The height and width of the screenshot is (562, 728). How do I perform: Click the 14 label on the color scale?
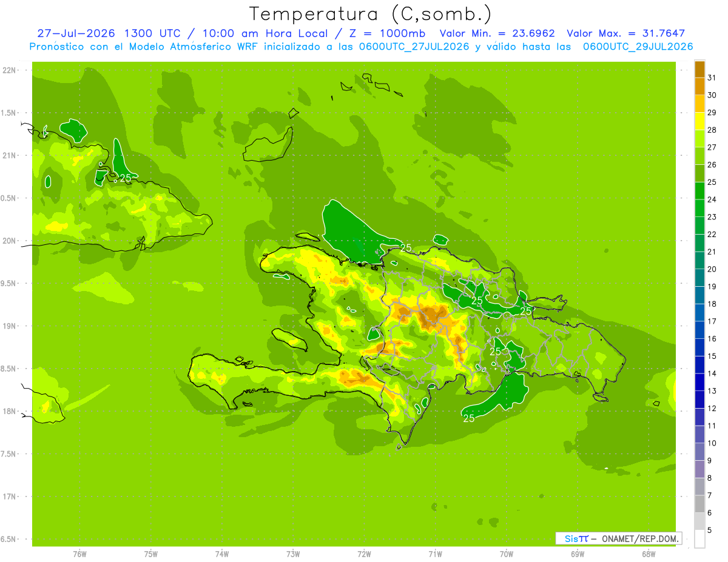point(712,373)
